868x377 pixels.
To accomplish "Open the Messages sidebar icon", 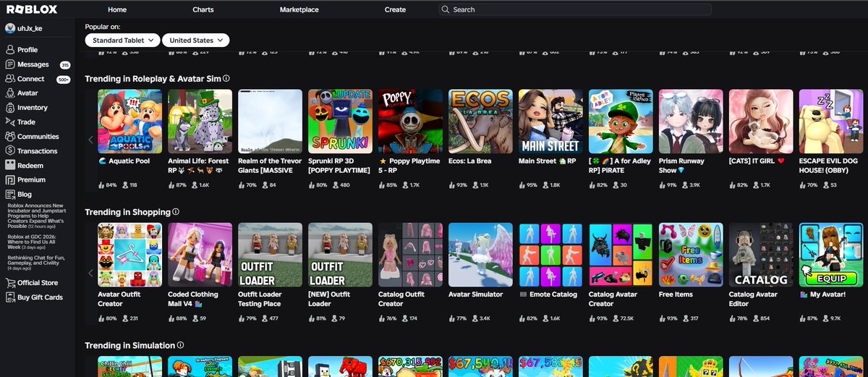I will 10,64.
